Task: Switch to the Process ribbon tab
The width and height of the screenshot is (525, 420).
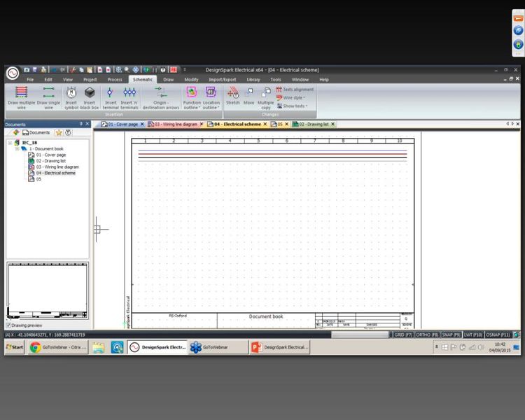Action: click(115, 80)
